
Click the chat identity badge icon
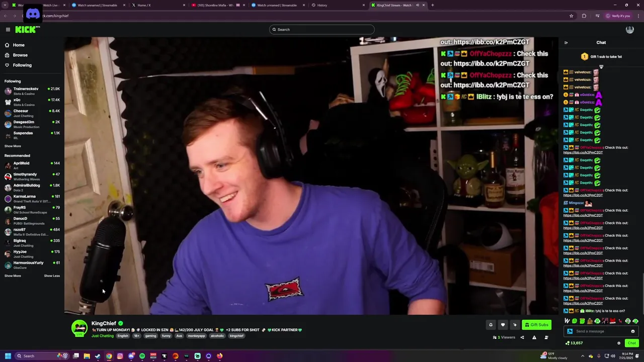(570, 331)
